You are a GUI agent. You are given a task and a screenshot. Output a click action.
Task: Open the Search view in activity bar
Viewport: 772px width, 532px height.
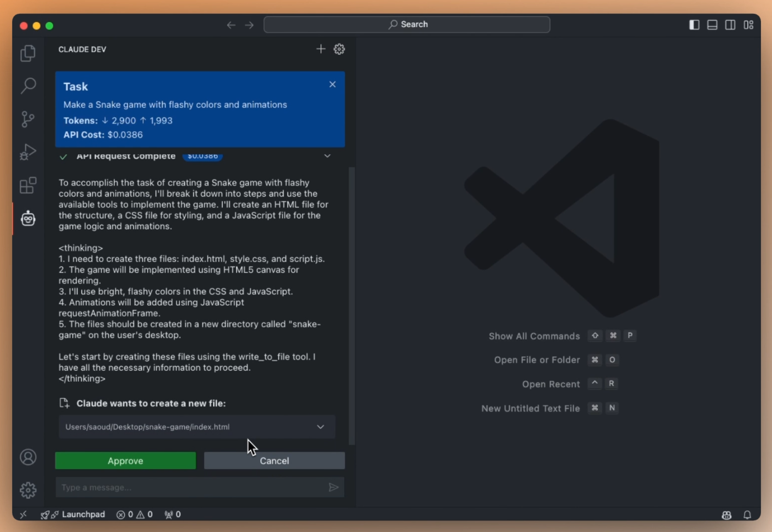click(28, 86)
